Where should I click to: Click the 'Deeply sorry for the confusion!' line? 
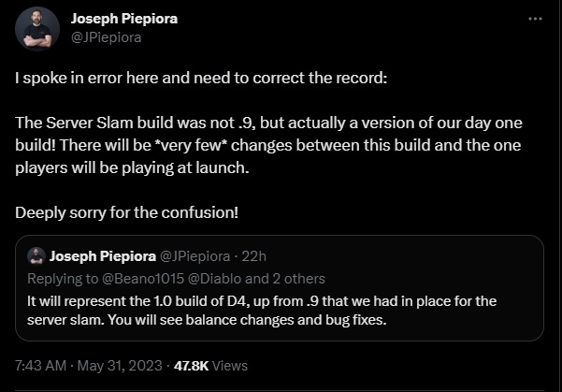(126, 212)
